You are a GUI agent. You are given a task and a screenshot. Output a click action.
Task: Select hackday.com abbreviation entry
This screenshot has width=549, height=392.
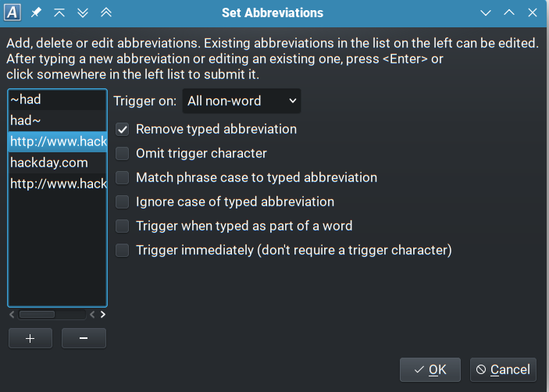(x=57, y=163)
